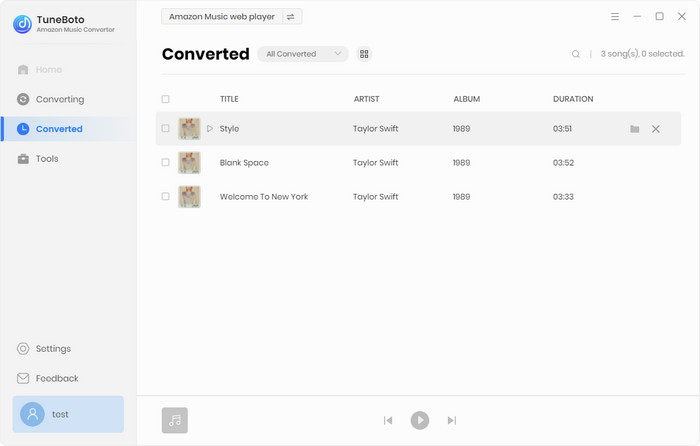Click the Welcome To New York title
The image size is (700, 446).
click(x=264, y=197)
